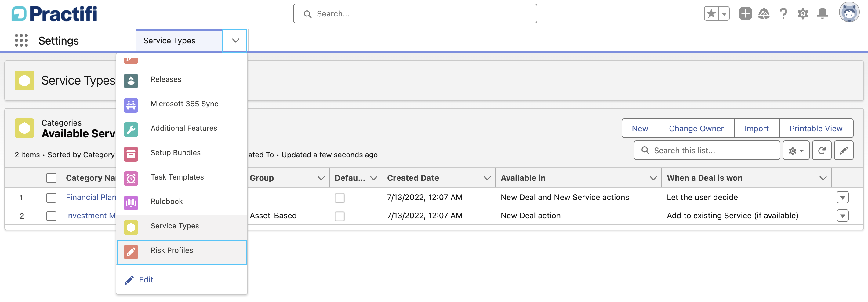Click Edit in the navigation menu
868x302 pixels.
pyautogui.click(x=146, y=280)
